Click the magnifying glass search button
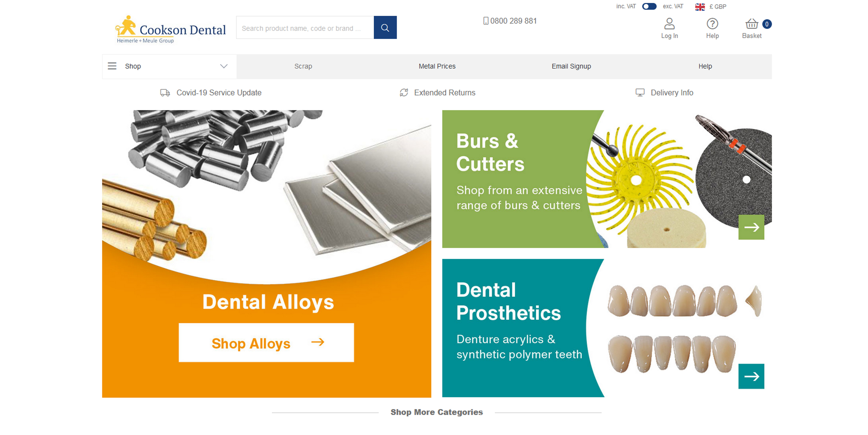This screenshot has height=435, width=868. (x=385, y=27)
